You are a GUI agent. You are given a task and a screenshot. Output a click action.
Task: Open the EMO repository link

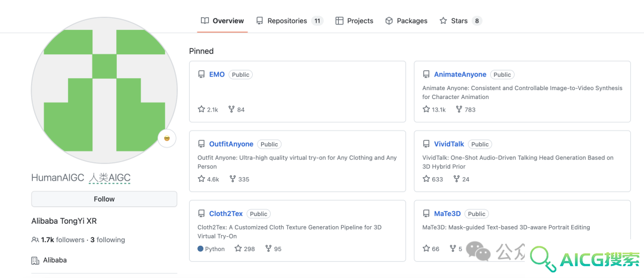click(x=217, y=75)
